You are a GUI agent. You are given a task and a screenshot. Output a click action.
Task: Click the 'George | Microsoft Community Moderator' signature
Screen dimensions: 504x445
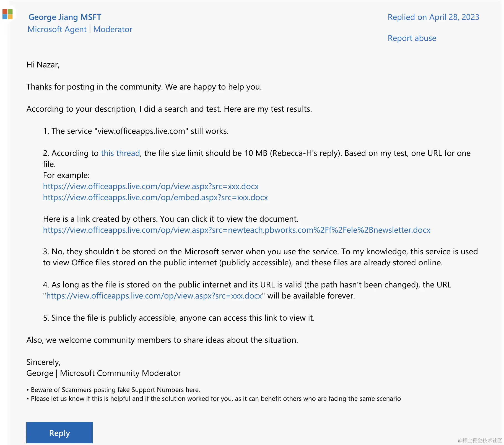point(103,373)
